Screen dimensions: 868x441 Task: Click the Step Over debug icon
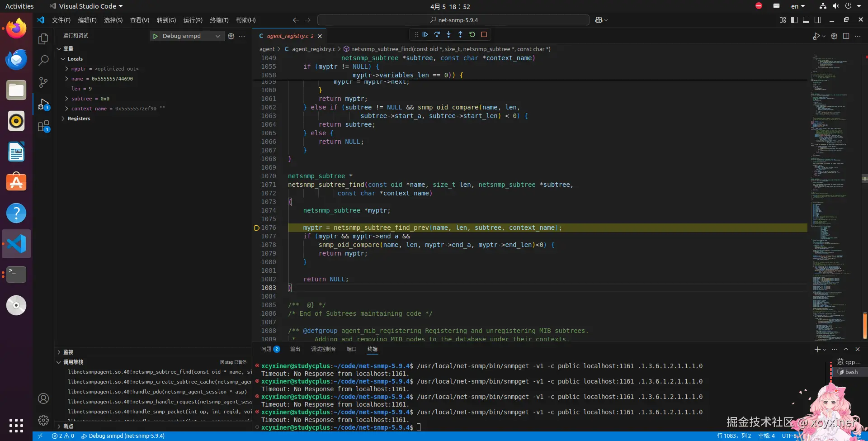pos(437,34)
